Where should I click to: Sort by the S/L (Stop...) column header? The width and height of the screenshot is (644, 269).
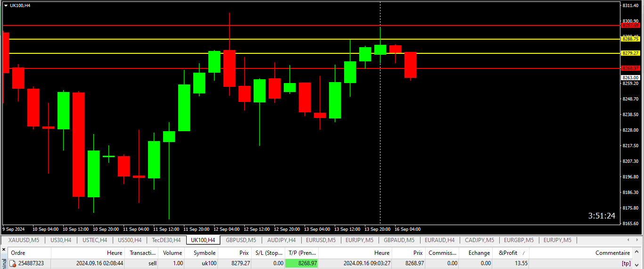click(x=269, y=253)
